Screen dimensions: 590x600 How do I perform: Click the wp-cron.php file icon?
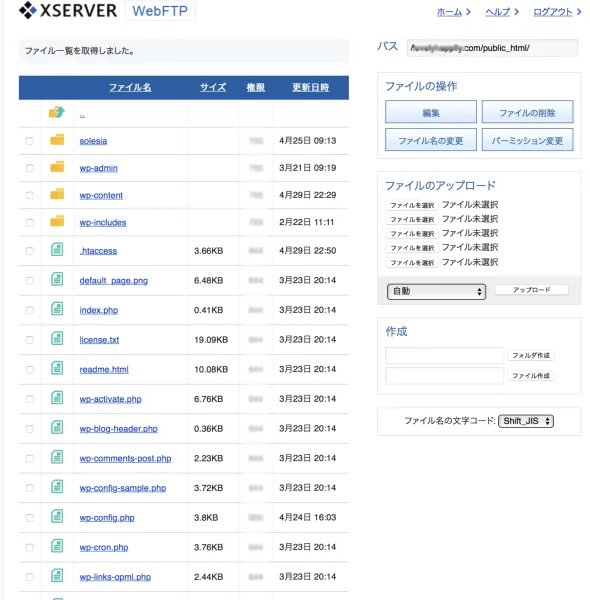(57, 546)
